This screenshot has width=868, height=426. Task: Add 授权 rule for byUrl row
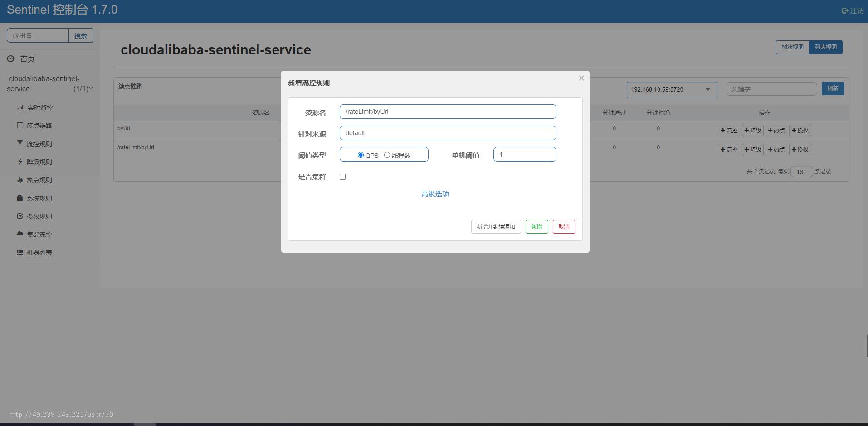tap(800, 131)
